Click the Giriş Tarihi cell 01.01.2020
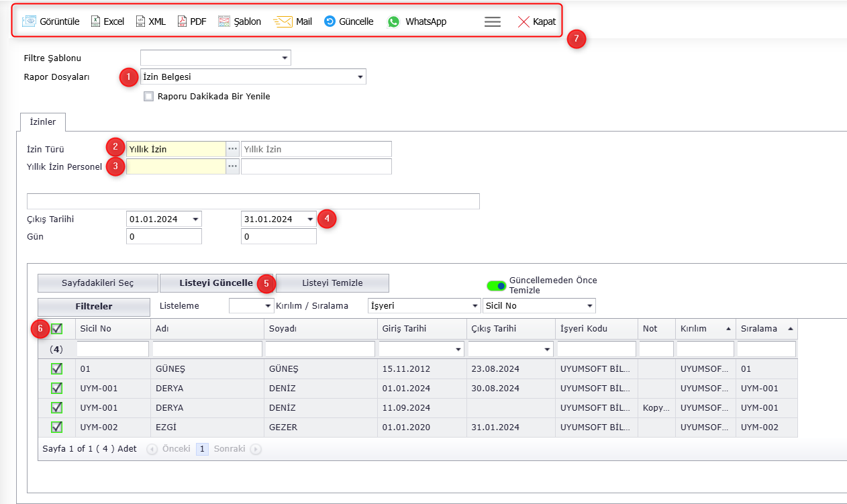Image resolution: width=847 pixels, height=504 pixels. click(421, 427)
